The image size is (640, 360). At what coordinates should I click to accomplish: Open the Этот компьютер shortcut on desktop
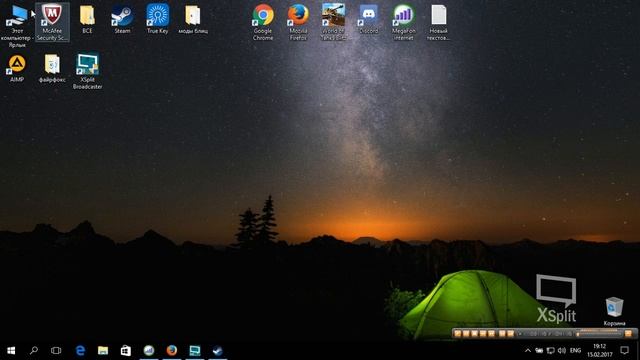click(17, 25)
